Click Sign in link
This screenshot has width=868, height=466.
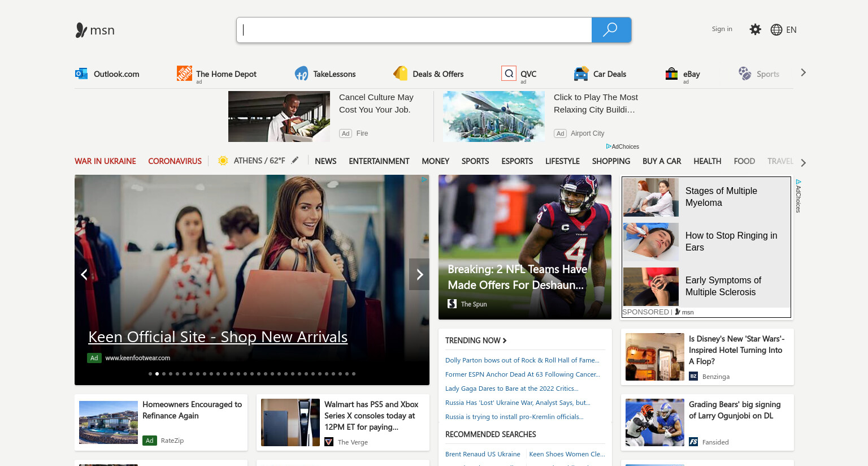pyautogui.click(x=722, y=29)
